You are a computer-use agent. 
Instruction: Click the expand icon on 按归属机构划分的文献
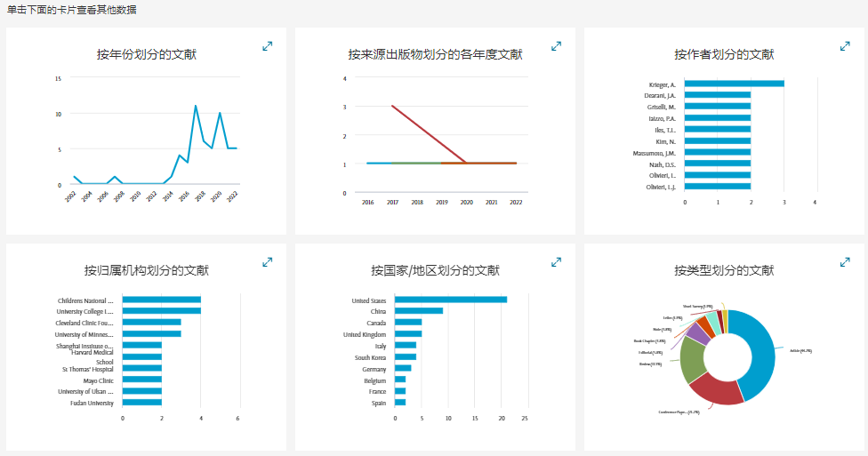267,262
